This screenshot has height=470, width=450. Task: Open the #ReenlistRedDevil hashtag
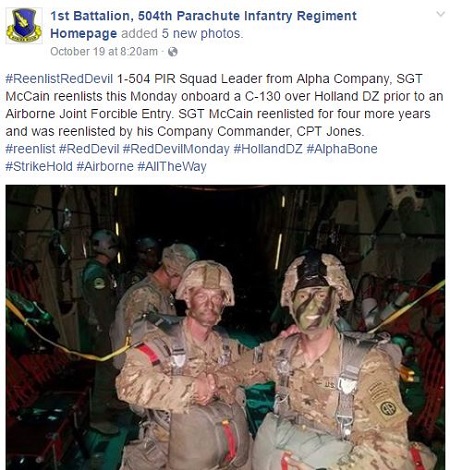point(59,79)
